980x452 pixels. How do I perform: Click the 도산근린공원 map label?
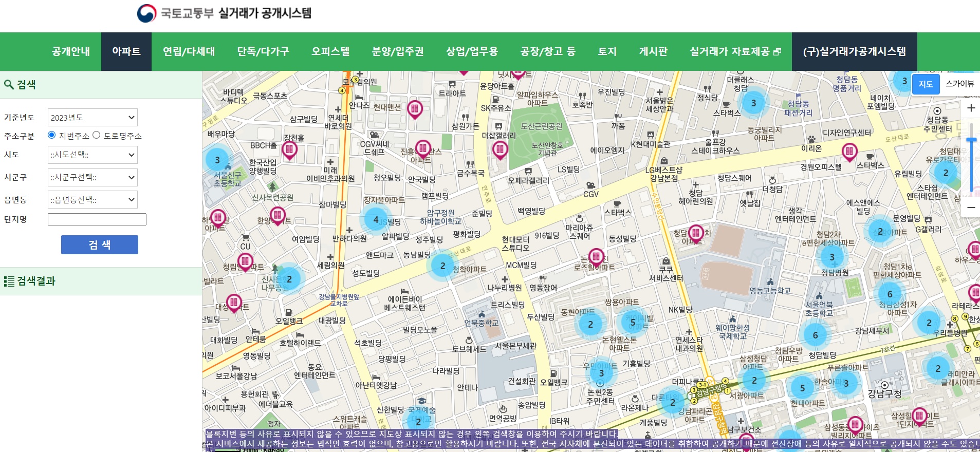click(x=541, y=126)
